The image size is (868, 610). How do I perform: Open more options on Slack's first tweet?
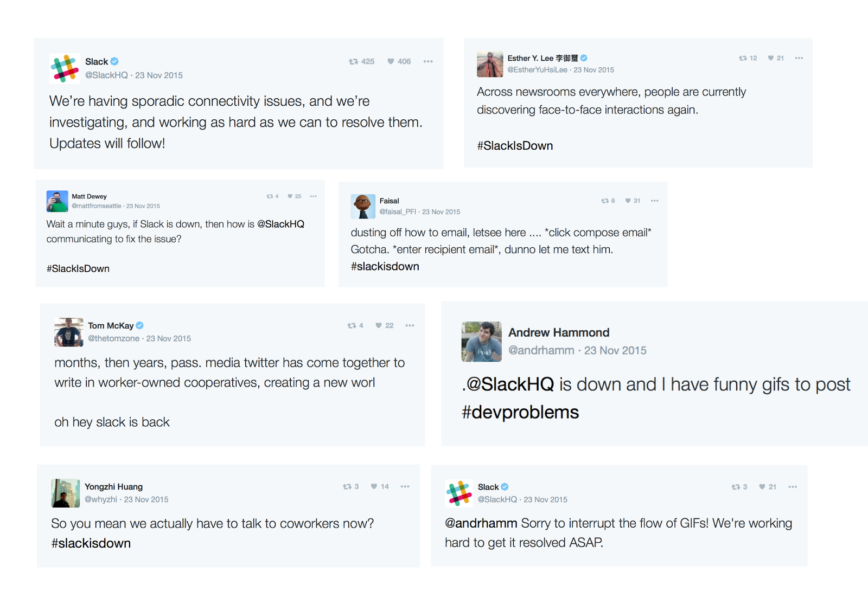428,62
